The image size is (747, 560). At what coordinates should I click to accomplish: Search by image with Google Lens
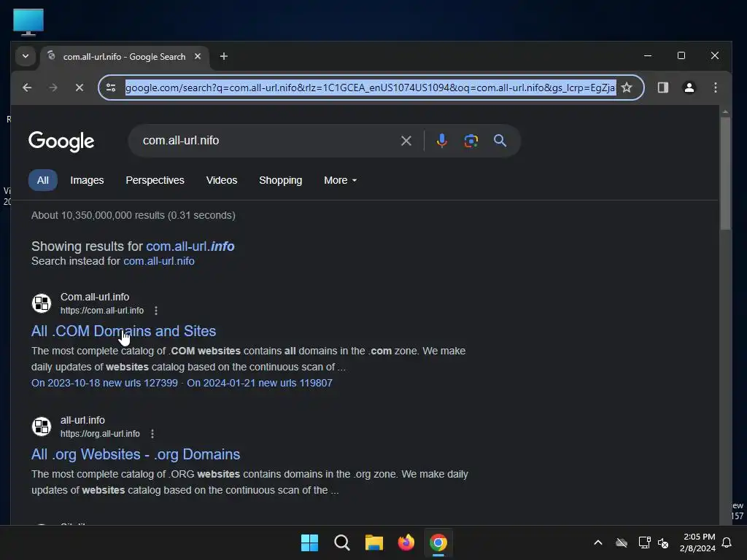coord(471,141)
